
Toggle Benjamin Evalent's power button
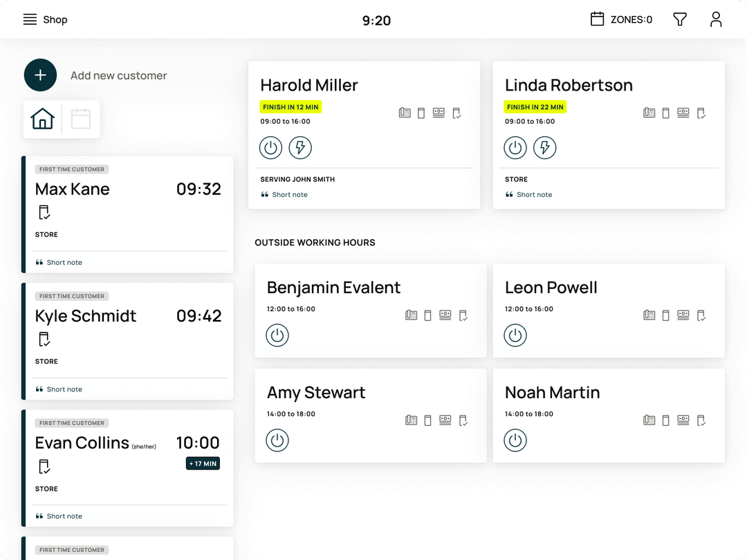277,335
